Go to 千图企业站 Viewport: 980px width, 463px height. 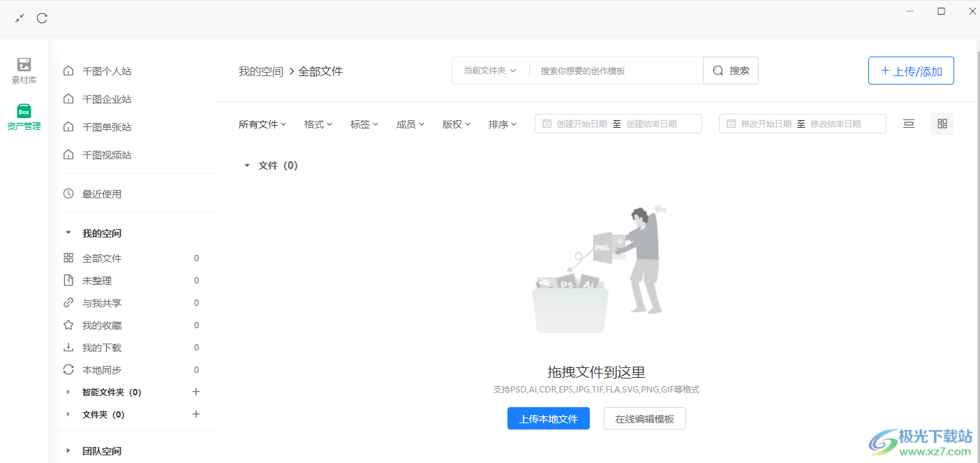(x=107, y=99)
